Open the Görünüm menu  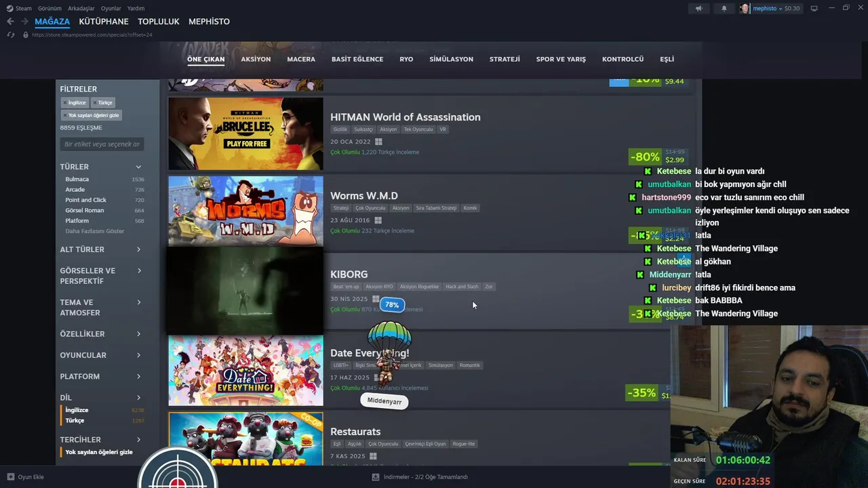pos(50,8)
